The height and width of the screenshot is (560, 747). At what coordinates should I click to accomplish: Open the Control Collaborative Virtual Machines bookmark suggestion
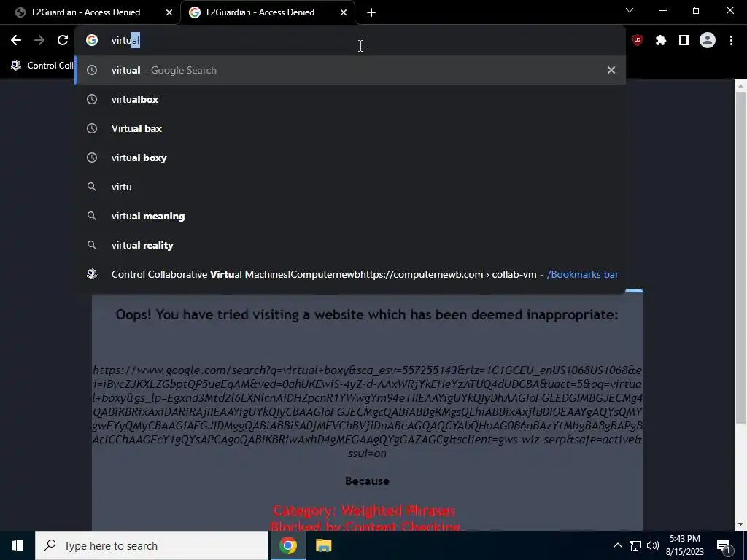point(351,274)
